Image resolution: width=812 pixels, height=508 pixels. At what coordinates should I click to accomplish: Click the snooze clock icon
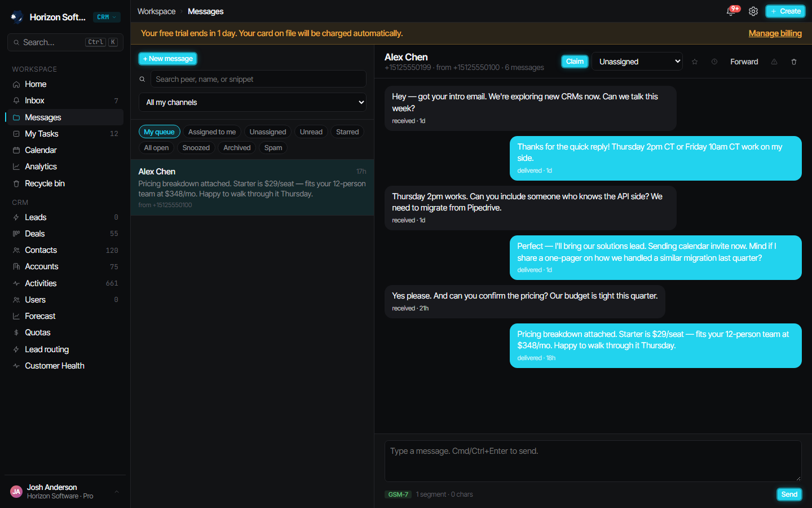(714, 62)
